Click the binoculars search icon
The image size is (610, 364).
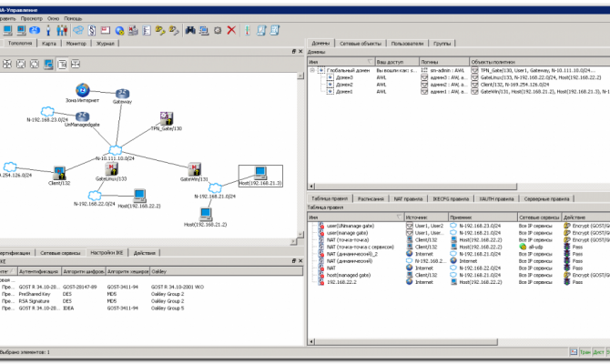coord(190,30)
